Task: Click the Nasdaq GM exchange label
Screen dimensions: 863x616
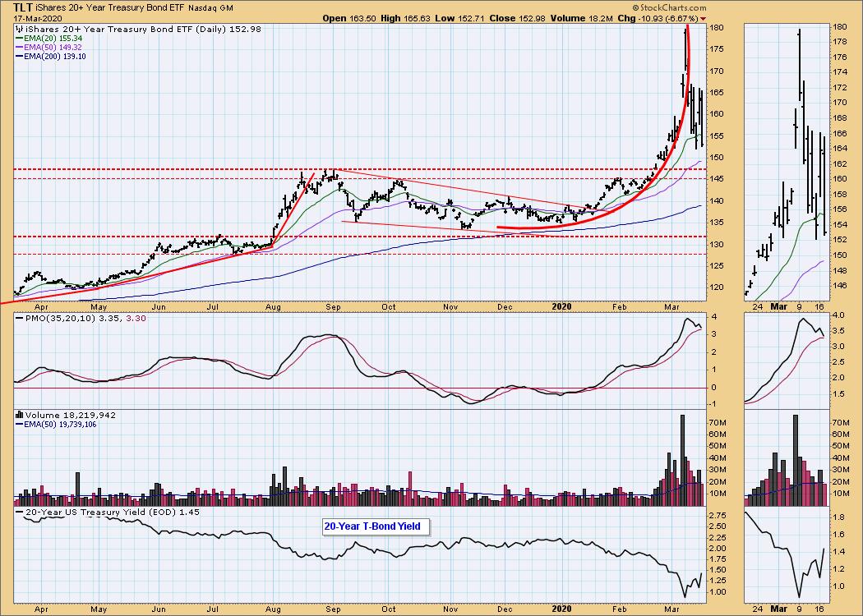Action: [x=210, y=8]
